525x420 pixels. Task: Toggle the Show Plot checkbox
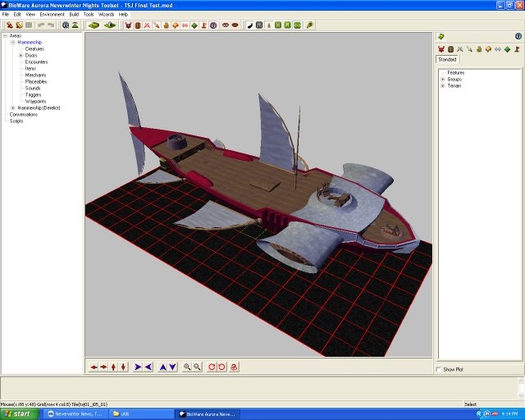click(439, 369)
